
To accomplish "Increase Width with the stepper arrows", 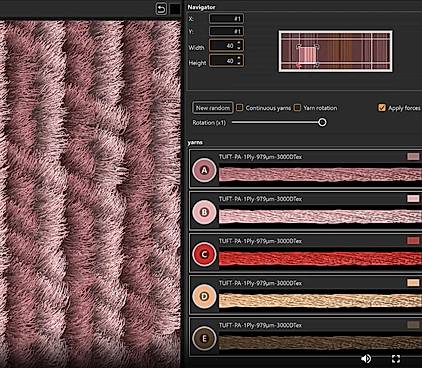I will 239,43.
